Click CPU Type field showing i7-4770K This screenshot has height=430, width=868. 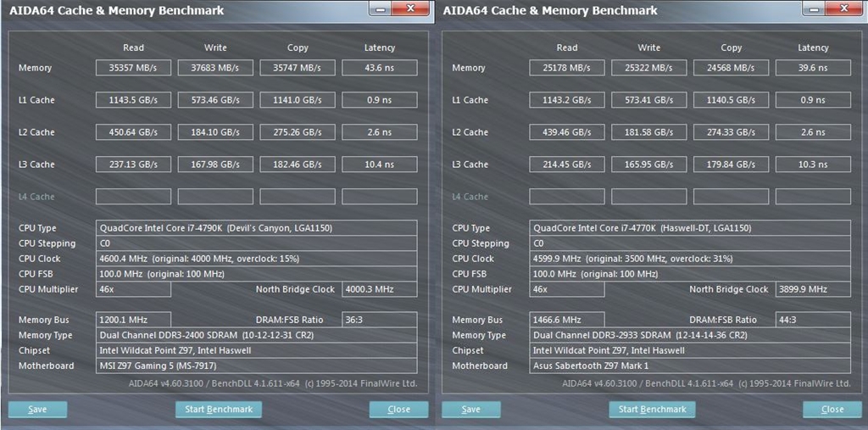point(690,228)
